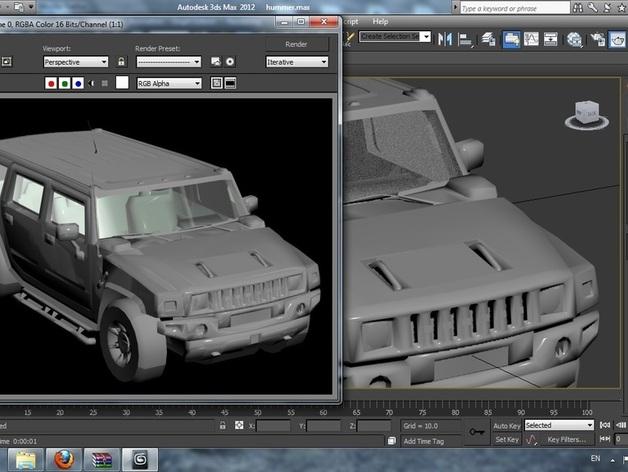Open the Environment and Effects dialog icon

230,61
